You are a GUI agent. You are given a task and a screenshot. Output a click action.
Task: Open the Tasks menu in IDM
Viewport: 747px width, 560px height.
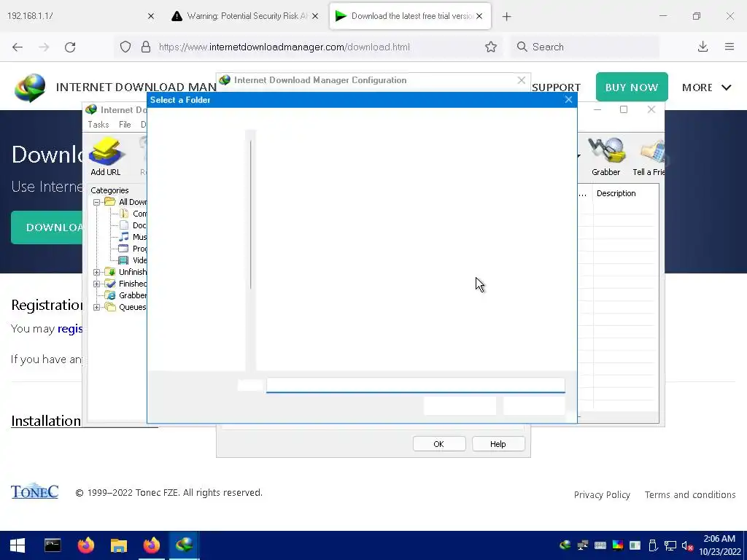click(98, 124)
